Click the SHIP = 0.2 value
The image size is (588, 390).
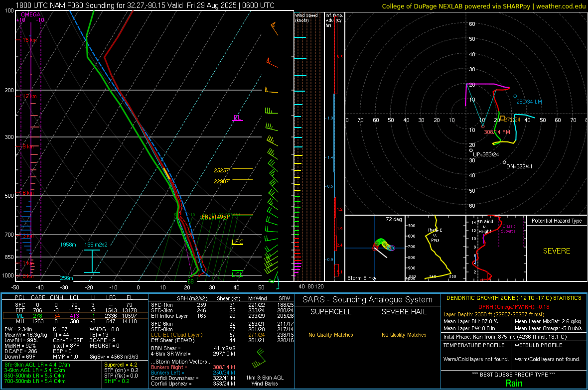(x=117, y=381)
